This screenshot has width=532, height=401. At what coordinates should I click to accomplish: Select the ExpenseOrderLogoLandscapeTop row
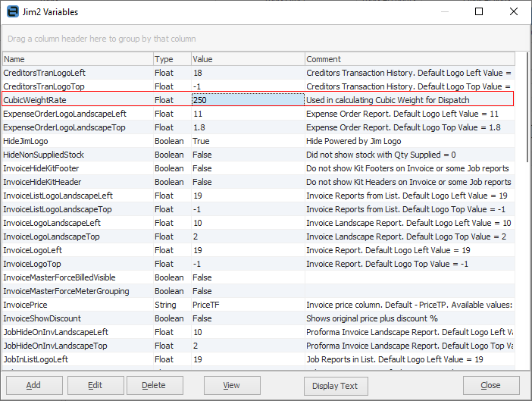click(258, 127)
